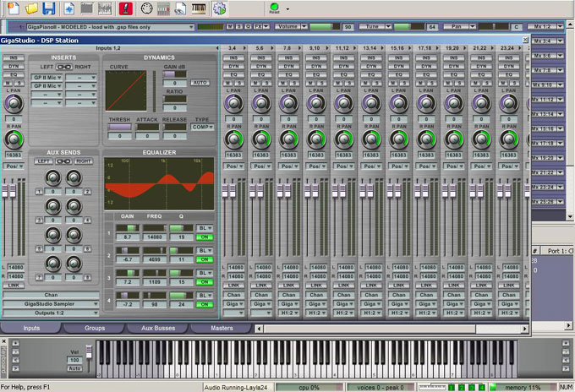Image resolution: width=575 pixels, height=392 pixels.
Task: Open EQ band 1 BL type dropdown
Action: (x=205, y=228)
